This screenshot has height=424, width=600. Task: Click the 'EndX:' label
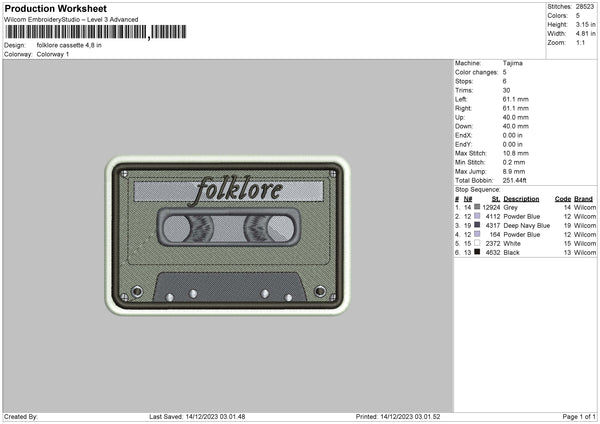click(x=463, y=135)
